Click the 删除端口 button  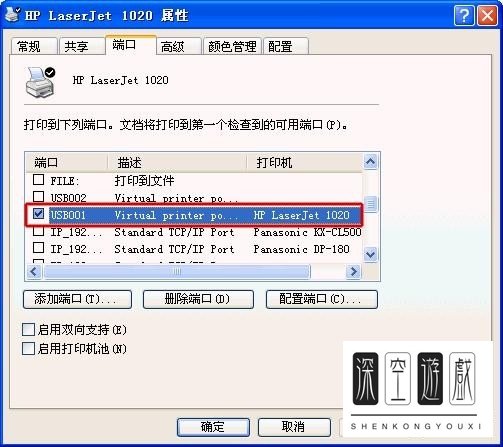(198, 299)
